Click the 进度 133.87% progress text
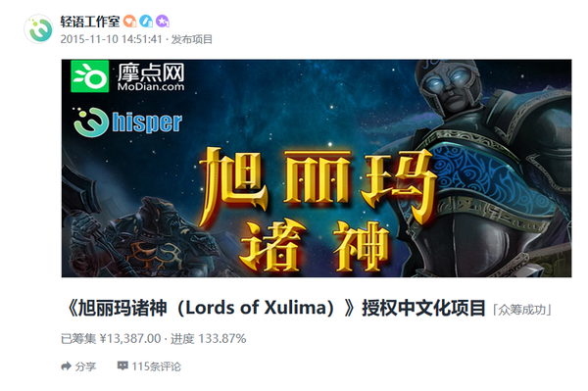 (x=209, y=339)
